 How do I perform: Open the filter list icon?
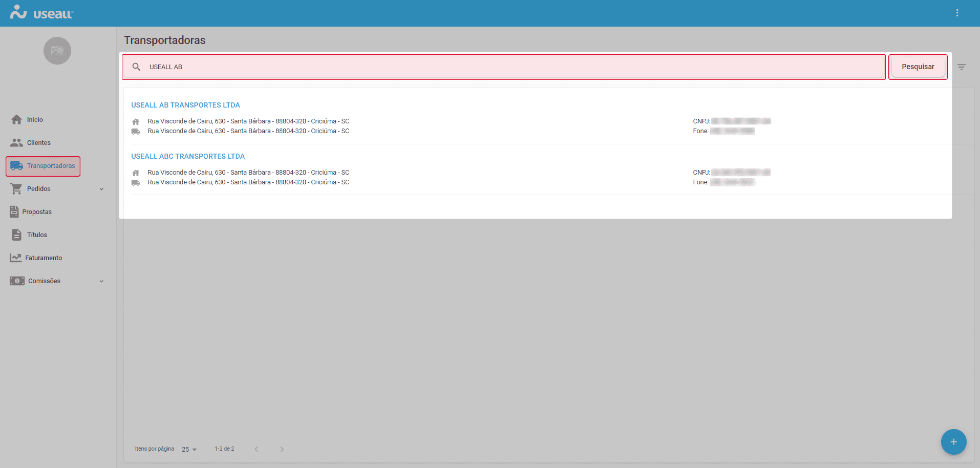tap(962, 67)
